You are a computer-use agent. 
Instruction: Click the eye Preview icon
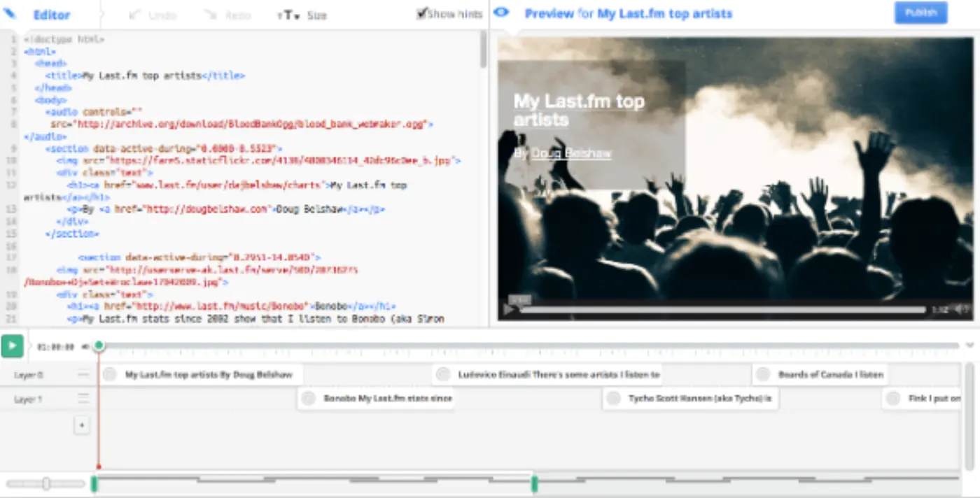tap(501, 13)
